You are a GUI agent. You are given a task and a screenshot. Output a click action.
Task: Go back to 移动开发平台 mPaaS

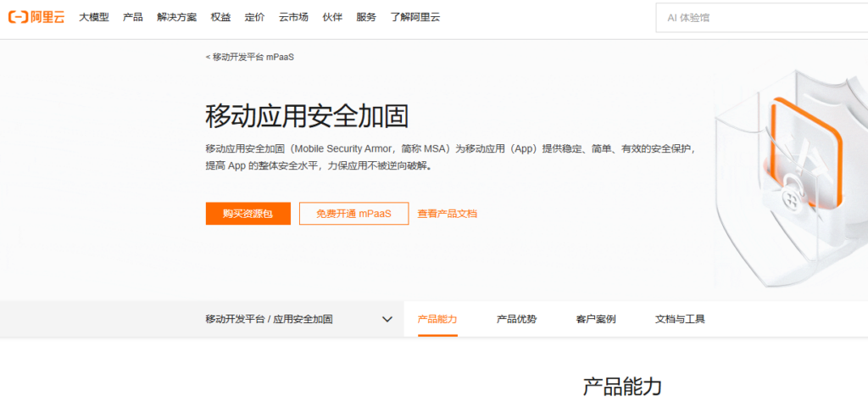[x=250, y=57]
